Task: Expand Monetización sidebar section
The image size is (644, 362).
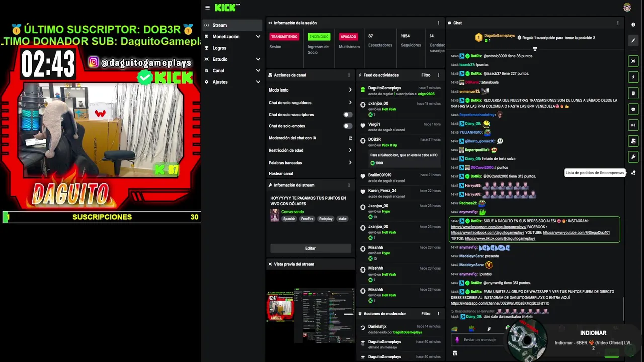Action: 258,37
